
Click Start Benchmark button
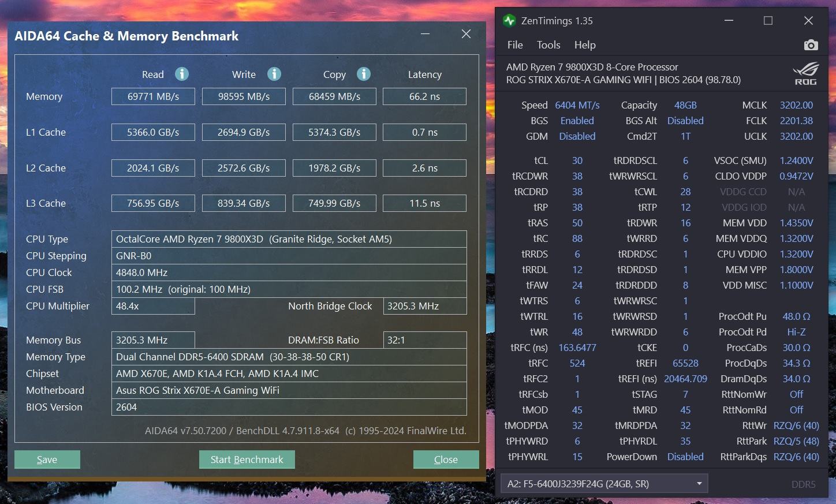247,460
